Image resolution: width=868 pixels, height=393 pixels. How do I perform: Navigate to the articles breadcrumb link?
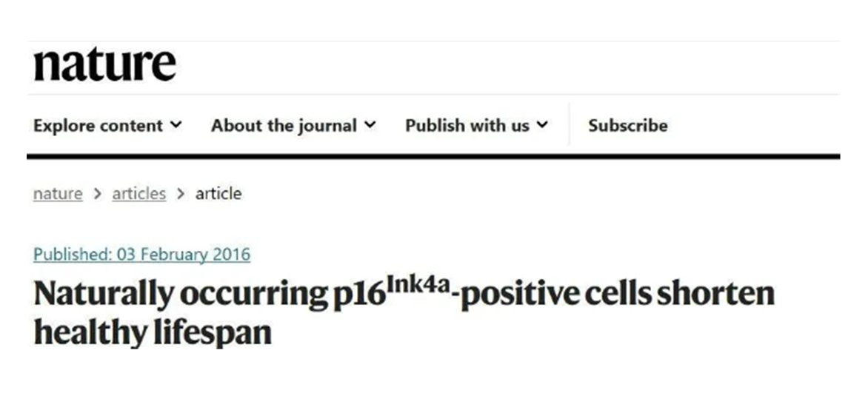[138, 194]
